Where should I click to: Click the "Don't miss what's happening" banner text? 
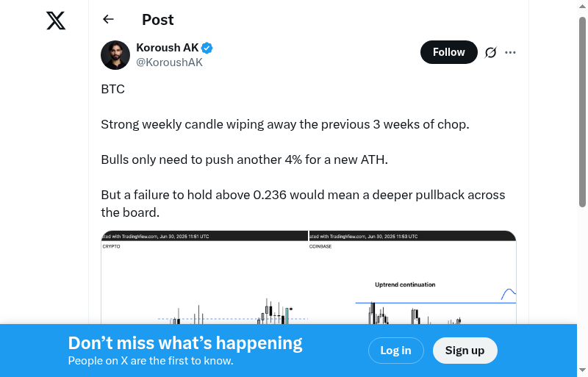(185, 343)
